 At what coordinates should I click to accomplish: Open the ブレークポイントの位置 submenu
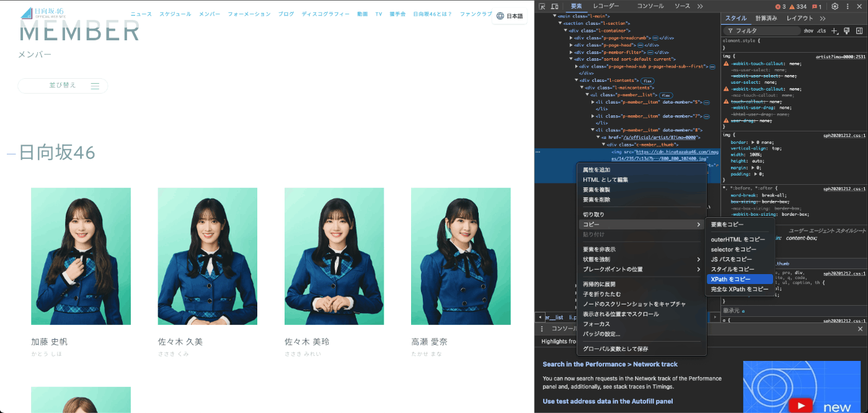coord(642,269)
